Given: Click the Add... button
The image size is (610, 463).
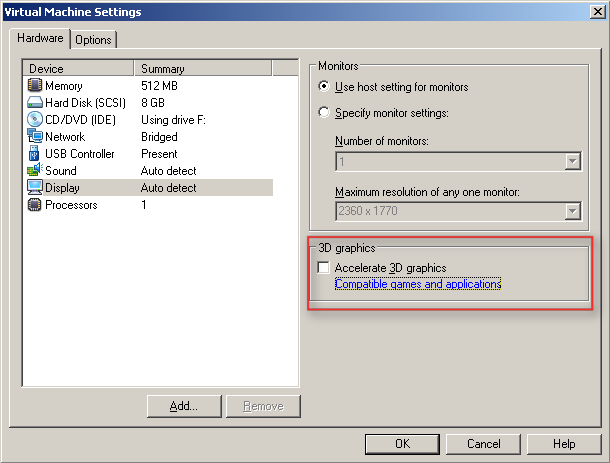Looking at the screenshot, I should click(183, 406).
